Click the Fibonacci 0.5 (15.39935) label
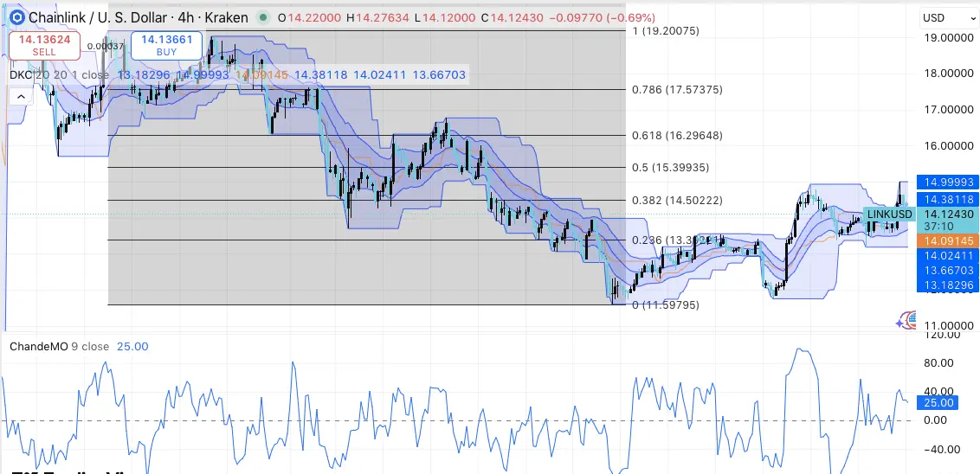980x474 pixels. [671, 168]
